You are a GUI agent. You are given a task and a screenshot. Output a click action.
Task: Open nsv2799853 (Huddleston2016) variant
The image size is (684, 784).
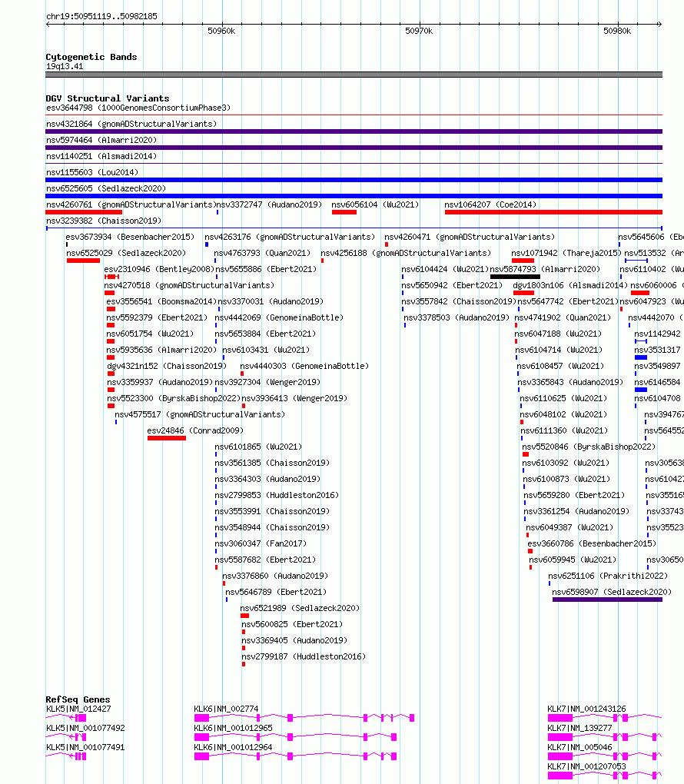click(277, 495)
